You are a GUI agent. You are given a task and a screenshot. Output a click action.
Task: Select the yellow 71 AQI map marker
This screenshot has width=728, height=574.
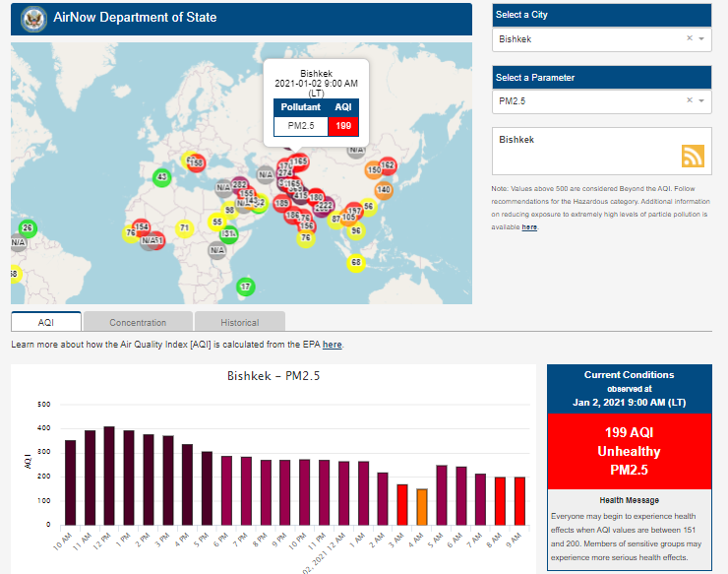click(183, 228)
